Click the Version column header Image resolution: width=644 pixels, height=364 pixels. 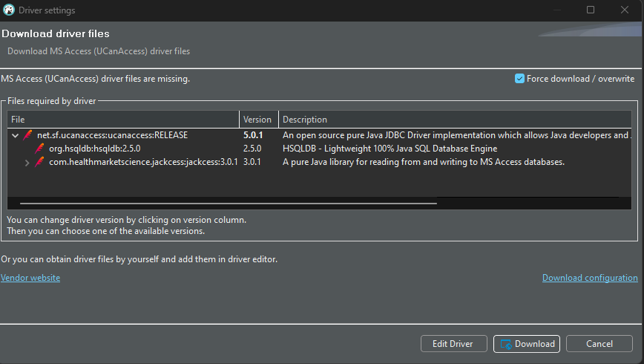pos(259,120)
